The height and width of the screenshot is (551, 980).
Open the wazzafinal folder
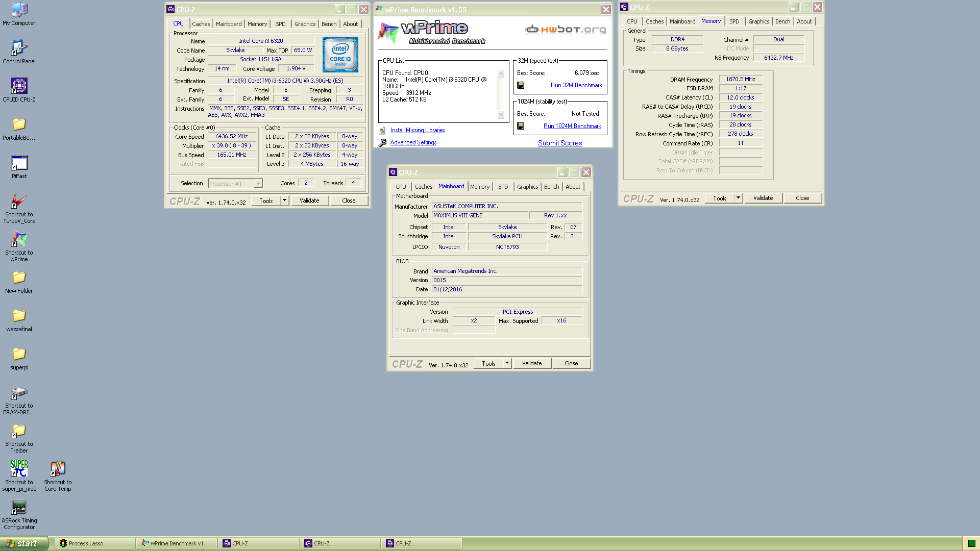click(x=19, y=320)
